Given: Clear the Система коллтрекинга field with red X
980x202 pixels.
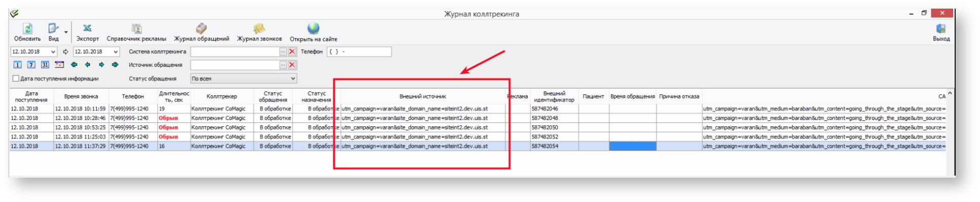Looking at the screenshot, I should pyautogui.click(x=292, y=52).
